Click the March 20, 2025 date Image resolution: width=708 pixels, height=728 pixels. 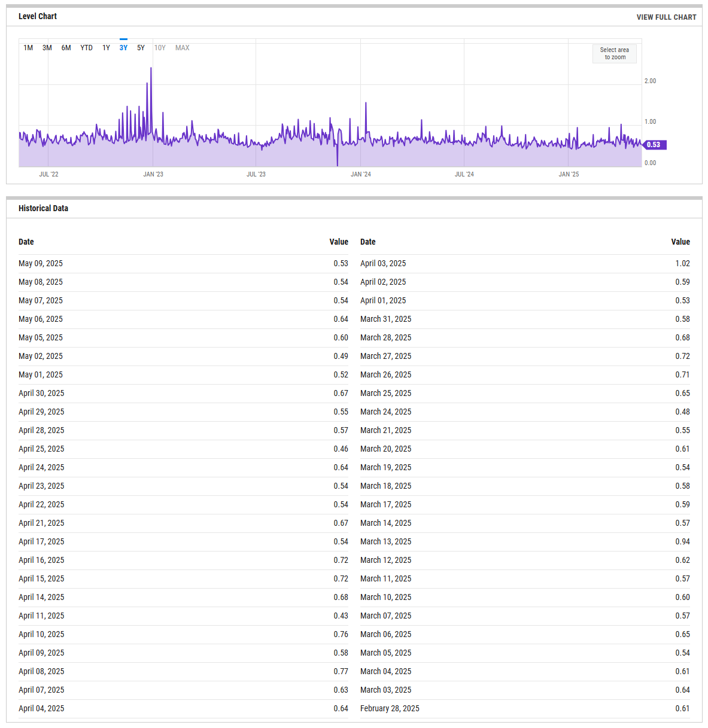click(386, 449)
